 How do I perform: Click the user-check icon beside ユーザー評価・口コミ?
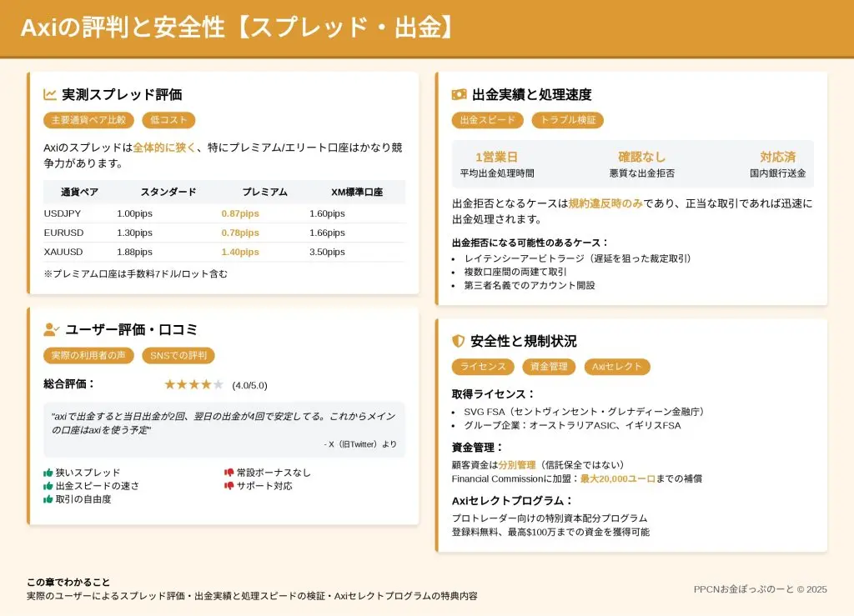[51, 330]
